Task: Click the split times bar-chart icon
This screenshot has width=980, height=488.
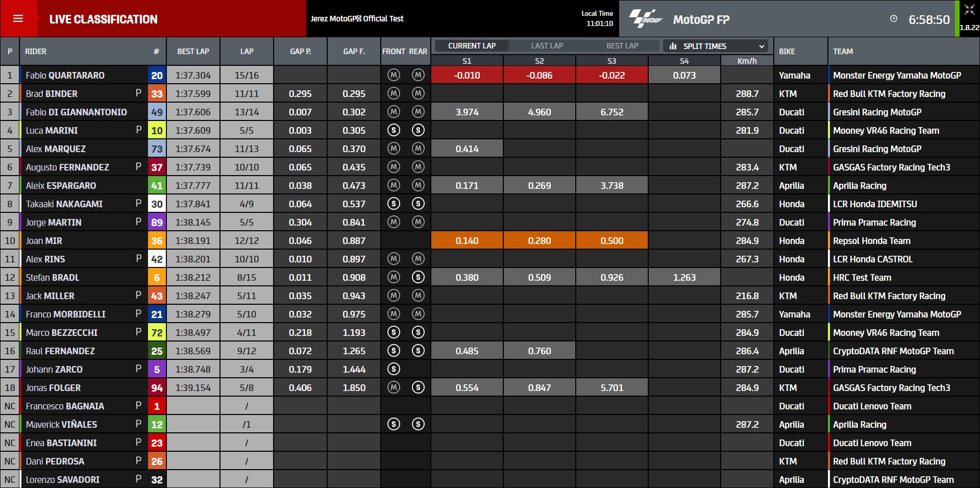Action: [x=673, y=46]
